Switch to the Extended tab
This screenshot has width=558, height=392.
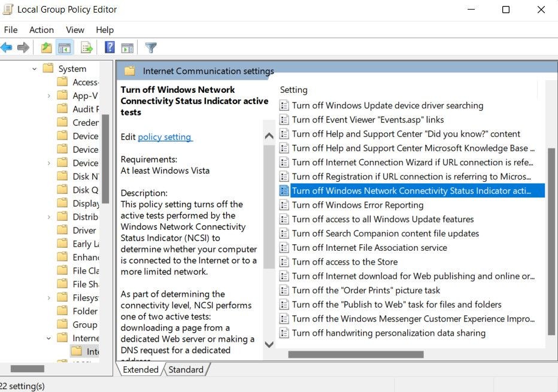(x=141, y=370)
